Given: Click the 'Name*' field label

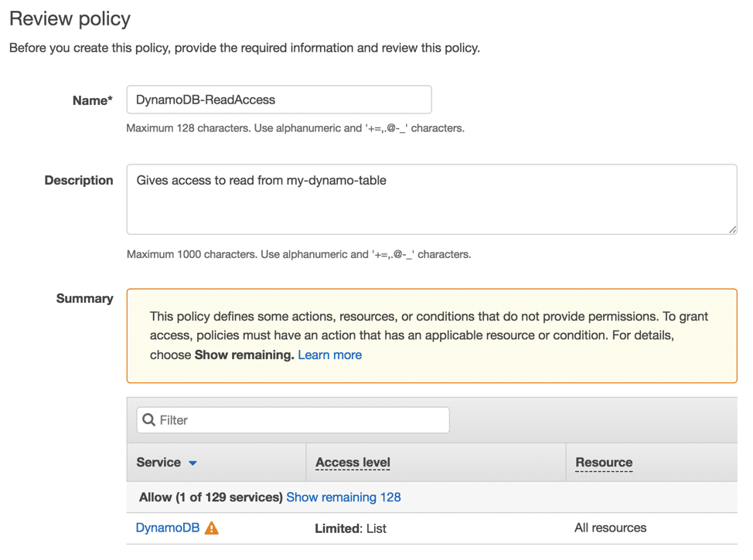Looking at the screenshot, I should pos(92,100).
